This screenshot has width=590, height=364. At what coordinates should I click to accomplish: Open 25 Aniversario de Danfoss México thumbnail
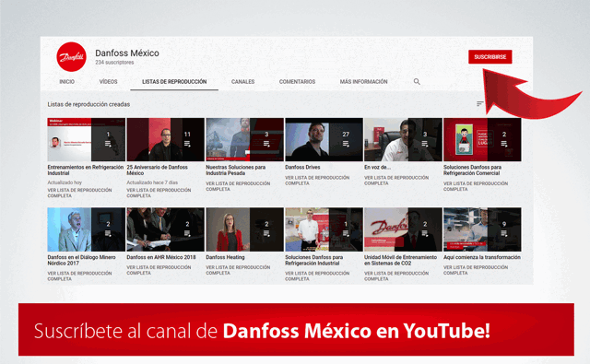(x=166, y=139)
